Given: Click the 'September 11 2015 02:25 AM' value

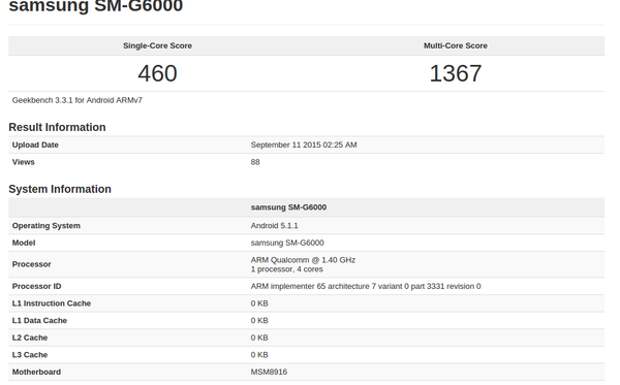Looking at the screenshot, I should [x=304, y=145].
